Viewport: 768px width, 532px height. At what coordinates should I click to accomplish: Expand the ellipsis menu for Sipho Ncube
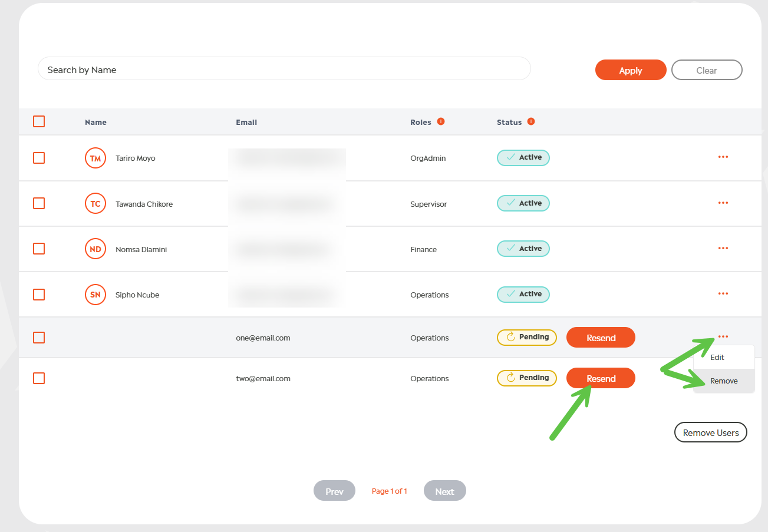click(x=723, y=294)
